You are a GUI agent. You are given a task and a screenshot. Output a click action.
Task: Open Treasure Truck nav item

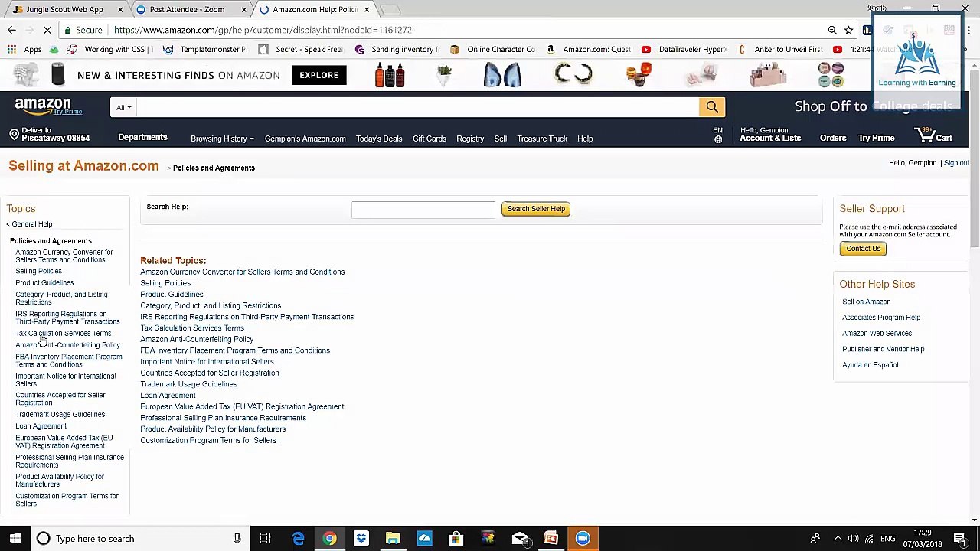tap(542, 139)
